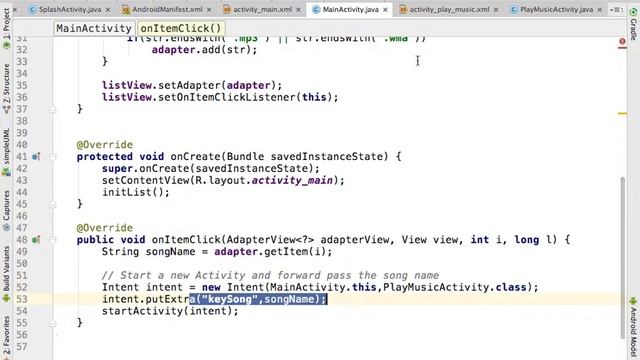Open the Captures tool window
This screenshot has height=360, width=640.
point(6,211)
